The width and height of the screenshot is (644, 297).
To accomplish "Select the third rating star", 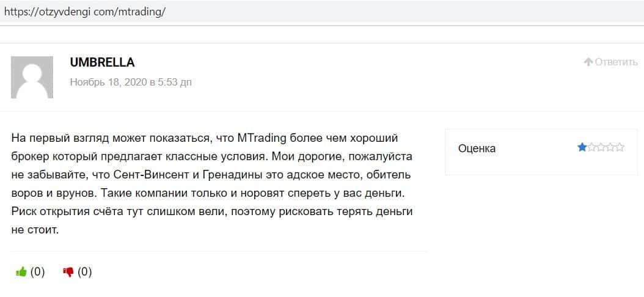I will [x=601, y=147].
